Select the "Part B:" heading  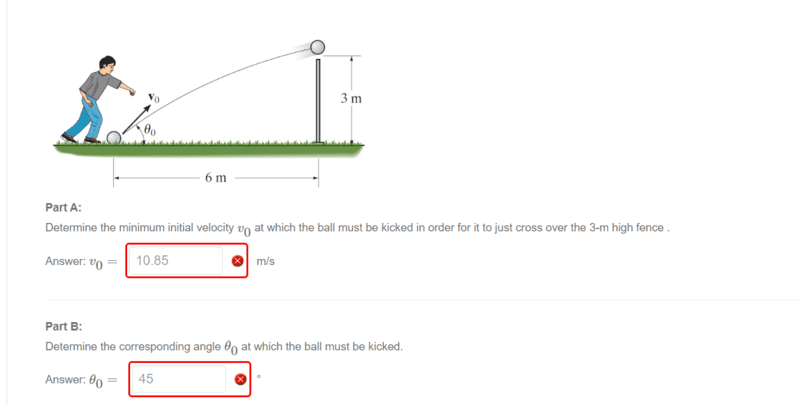click(x=64, y=326)
